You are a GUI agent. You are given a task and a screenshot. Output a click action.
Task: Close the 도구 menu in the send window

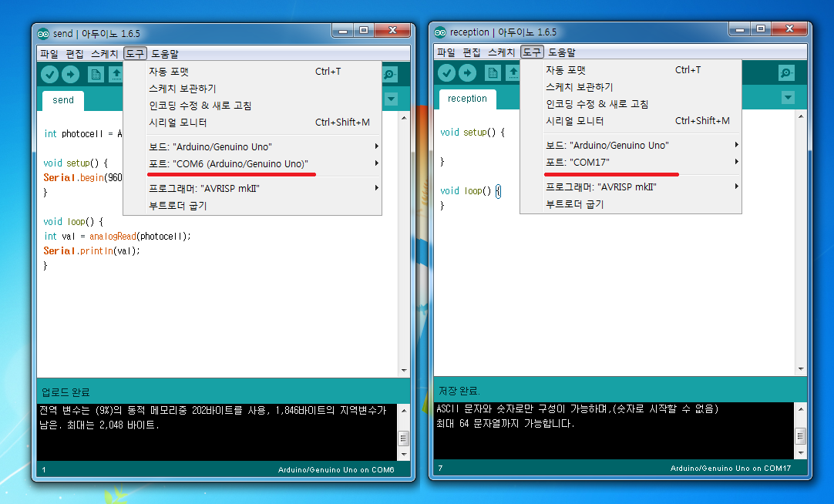135,54
